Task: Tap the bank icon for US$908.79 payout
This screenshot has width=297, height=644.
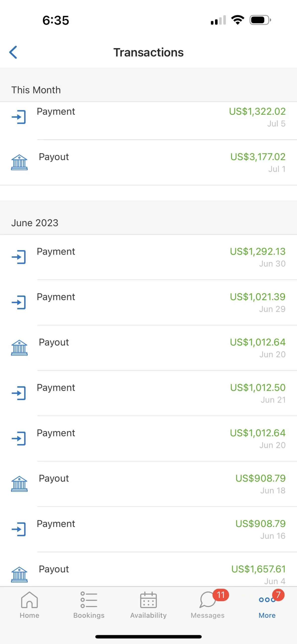Action: click(x=19, y=484)
